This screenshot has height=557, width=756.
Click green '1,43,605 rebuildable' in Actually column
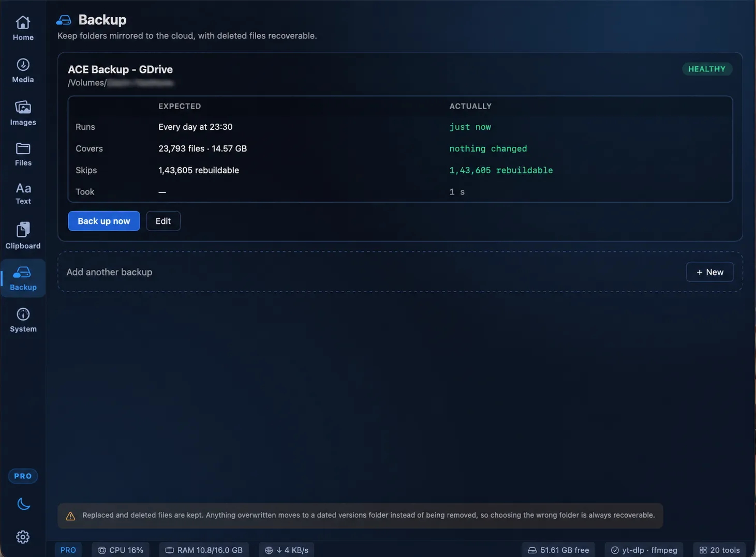coord(501,170)
